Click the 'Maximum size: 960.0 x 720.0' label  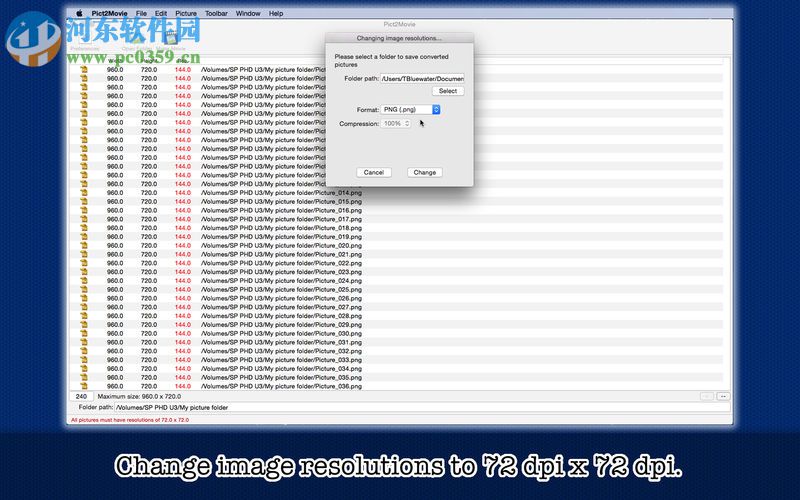click(139, 396)
